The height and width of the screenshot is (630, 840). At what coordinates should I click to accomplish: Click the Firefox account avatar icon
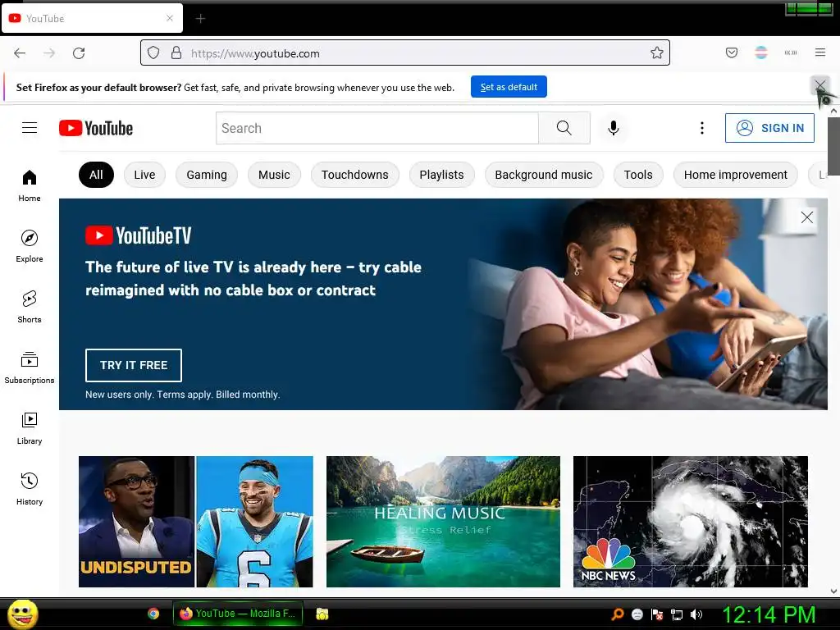point(761,52)
